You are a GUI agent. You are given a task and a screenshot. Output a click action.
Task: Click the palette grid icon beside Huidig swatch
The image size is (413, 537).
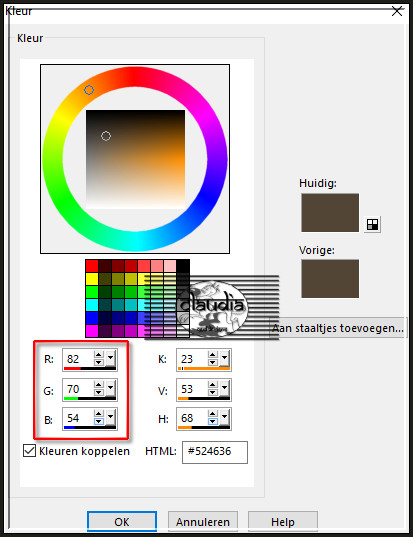372,225
